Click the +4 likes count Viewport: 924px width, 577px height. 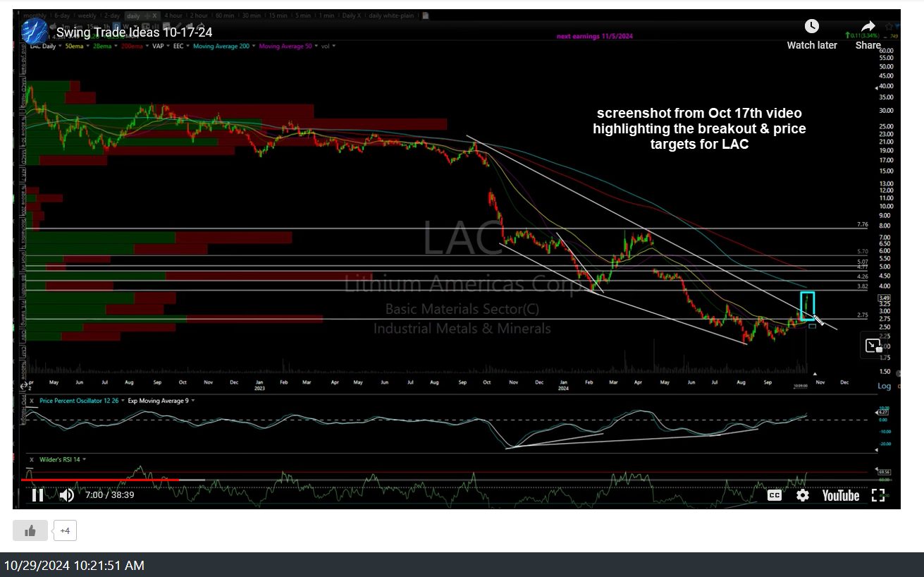point(65,530)
